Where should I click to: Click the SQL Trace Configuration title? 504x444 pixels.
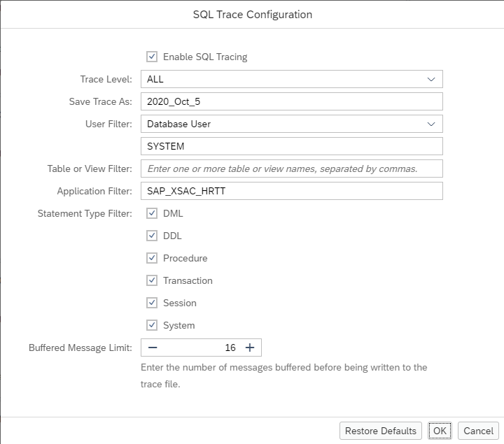coord(253,15)
